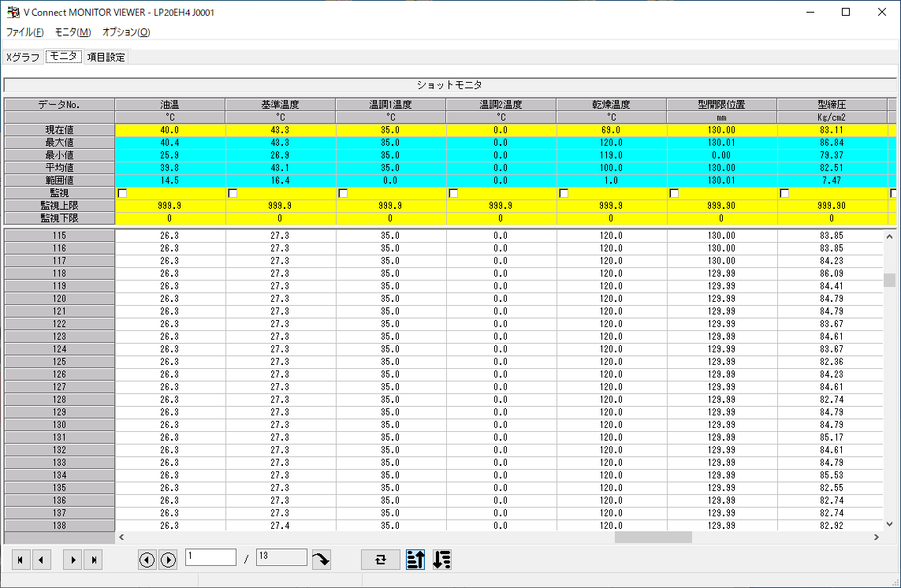Click the 型開限位置 column header
The image size is (901, 588).
(721, 105)
